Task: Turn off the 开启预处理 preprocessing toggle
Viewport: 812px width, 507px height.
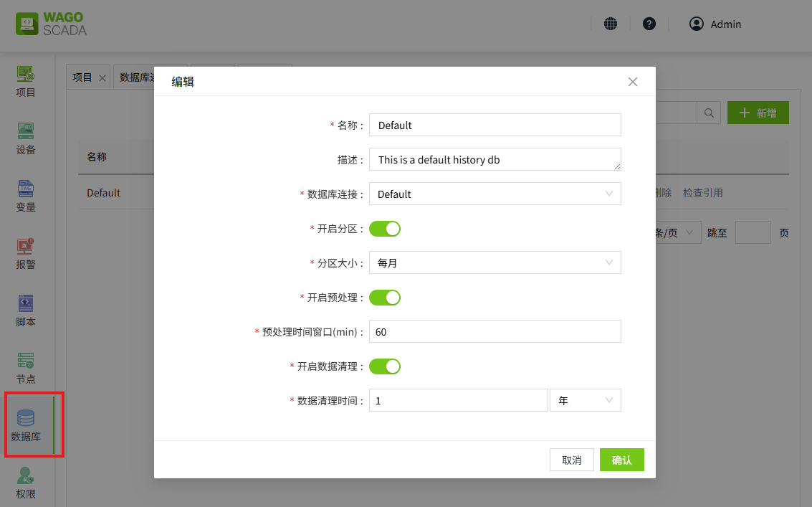Action: 385,297
